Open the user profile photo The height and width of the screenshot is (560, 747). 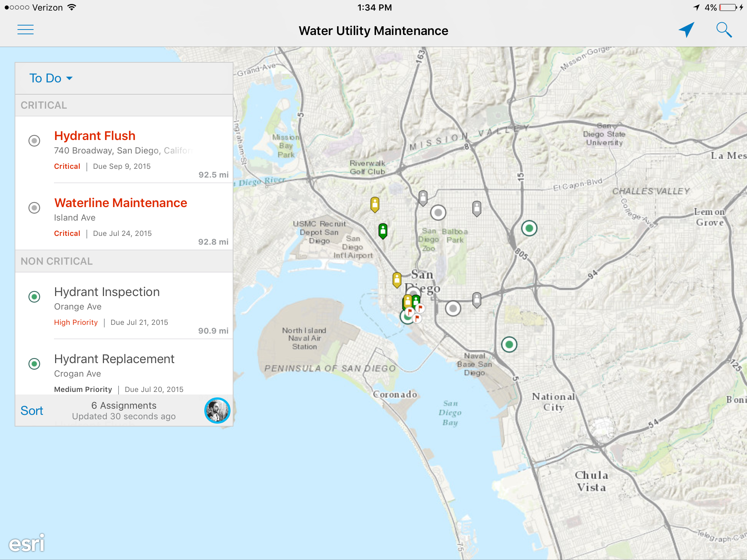217,411
